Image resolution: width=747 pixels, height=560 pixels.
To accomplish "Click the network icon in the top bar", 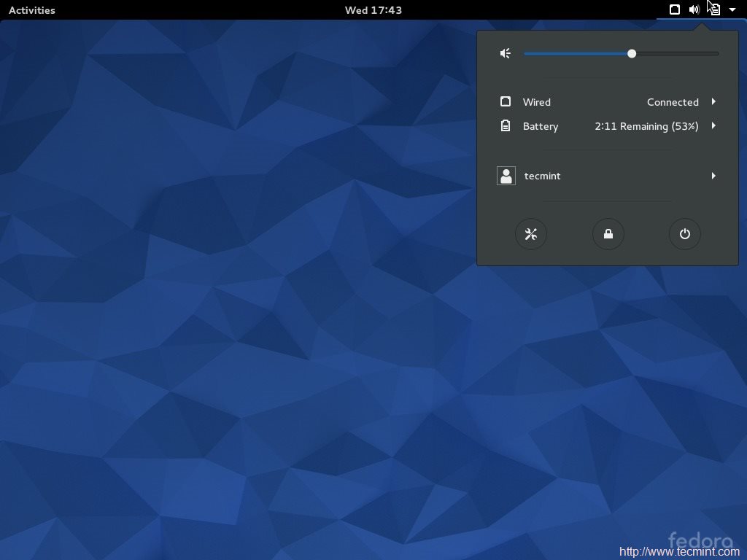I will pos(675,9).
